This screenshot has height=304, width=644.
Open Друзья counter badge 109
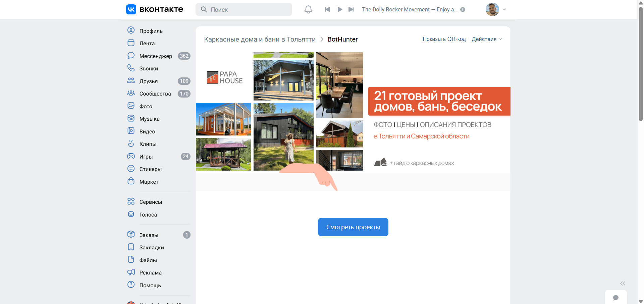click(184, 81)
